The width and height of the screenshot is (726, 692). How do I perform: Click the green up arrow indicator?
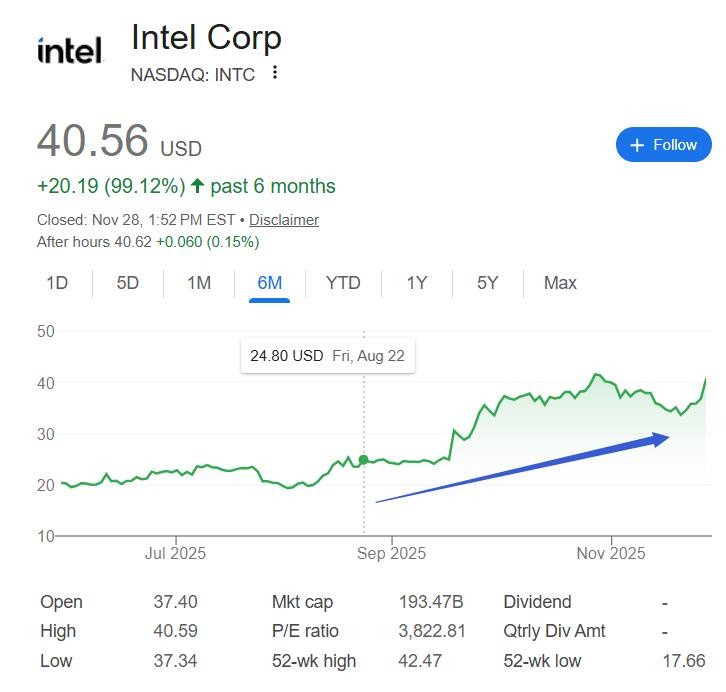[x=197, y=186]
